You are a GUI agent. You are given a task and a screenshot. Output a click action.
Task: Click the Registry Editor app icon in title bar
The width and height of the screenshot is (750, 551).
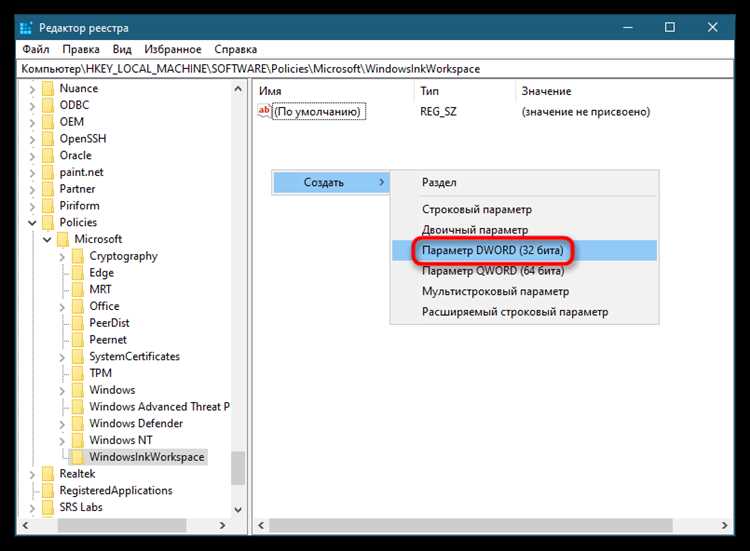tap(26, 28)
